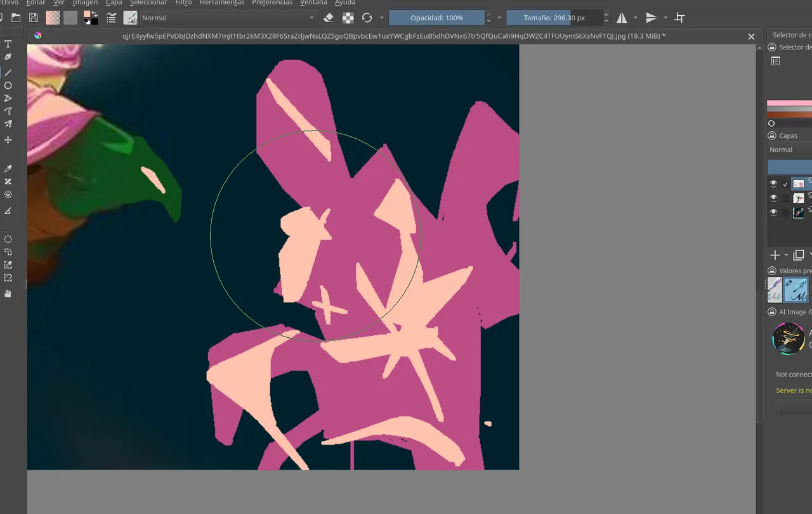812x514 pixels.
Task: Select the Polygon tool
Action: point(8,98)
